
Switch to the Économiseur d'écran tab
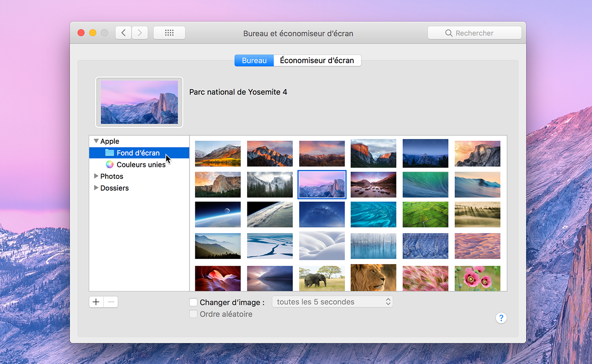click(317, 61)
